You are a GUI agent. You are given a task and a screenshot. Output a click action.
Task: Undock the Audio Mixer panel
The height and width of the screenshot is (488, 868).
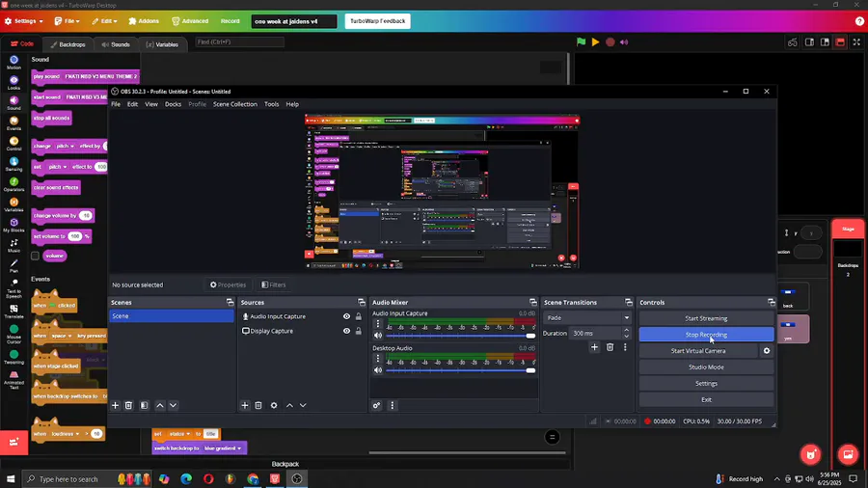[x=532, y=303]
